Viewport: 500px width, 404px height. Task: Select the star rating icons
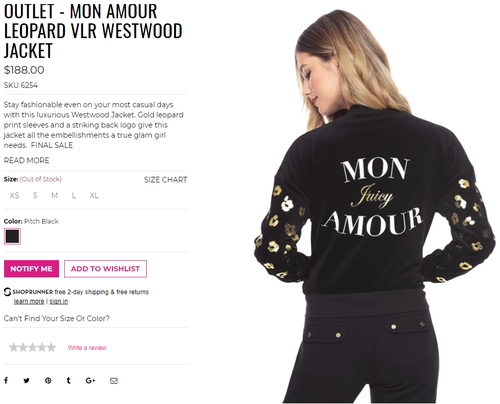[x=32, y=347]
